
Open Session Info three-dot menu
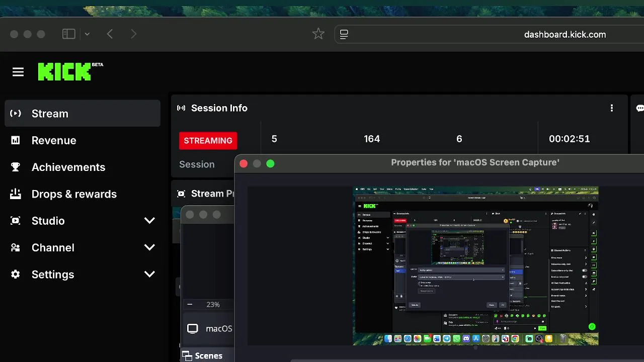click(x=612, y=108)
